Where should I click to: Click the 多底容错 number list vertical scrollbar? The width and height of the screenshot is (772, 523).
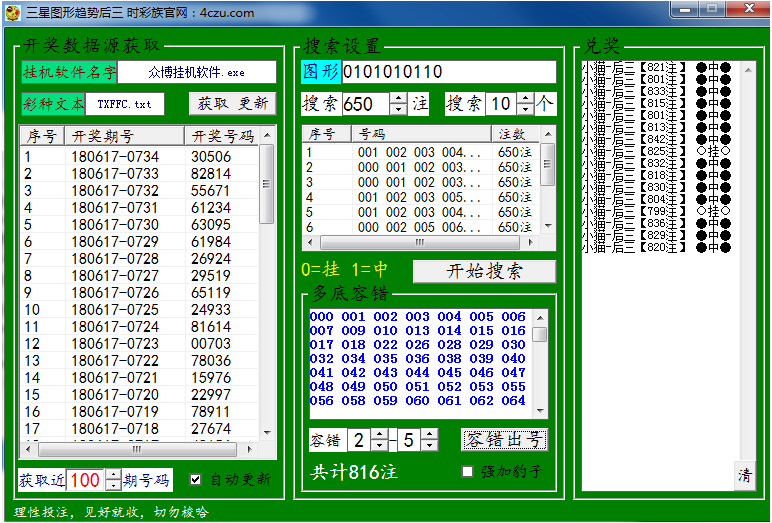(x=541, y=370)
